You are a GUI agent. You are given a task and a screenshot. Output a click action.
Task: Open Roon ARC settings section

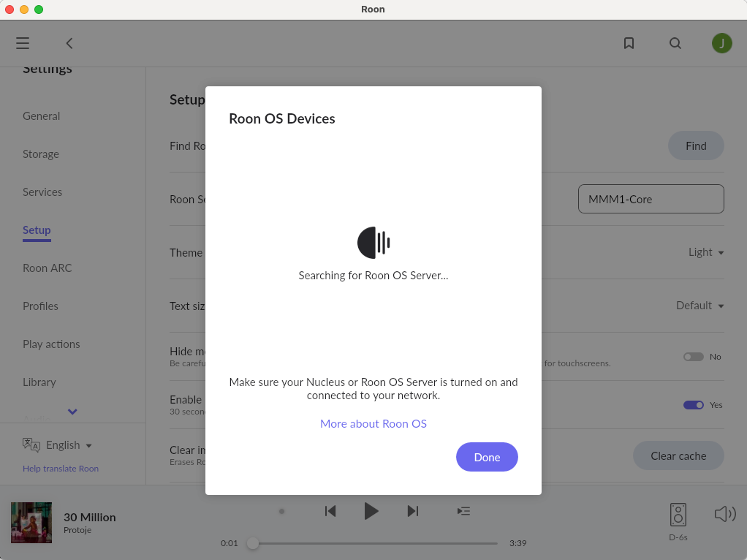[x=48, y=268]
